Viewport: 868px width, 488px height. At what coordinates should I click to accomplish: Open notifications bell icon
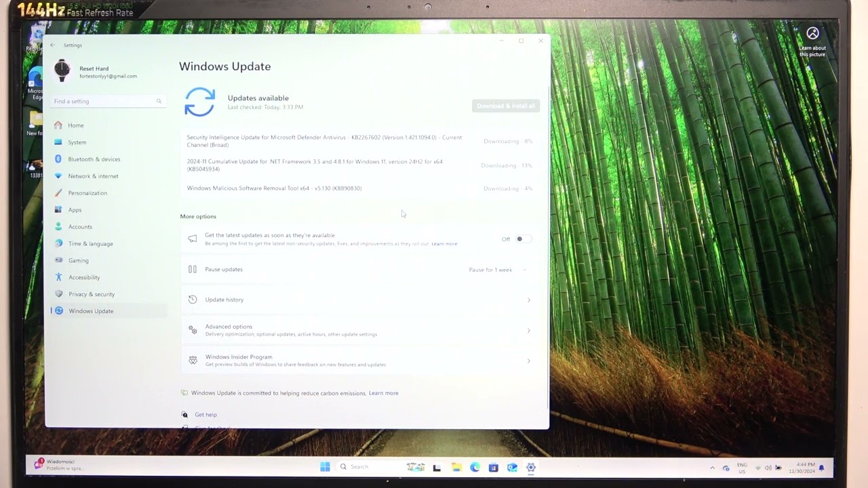(x=822, y=468)
